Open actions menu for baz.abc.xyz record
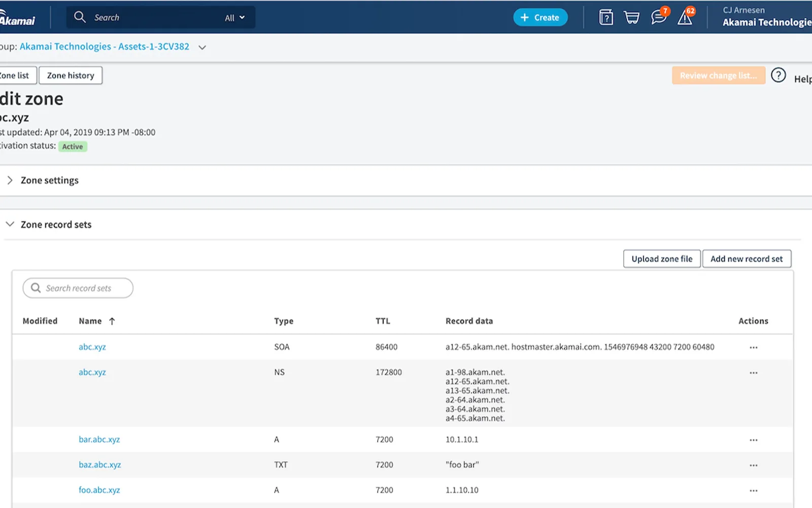The height and width of the screenshot is (508, 812). coord(754,465)
